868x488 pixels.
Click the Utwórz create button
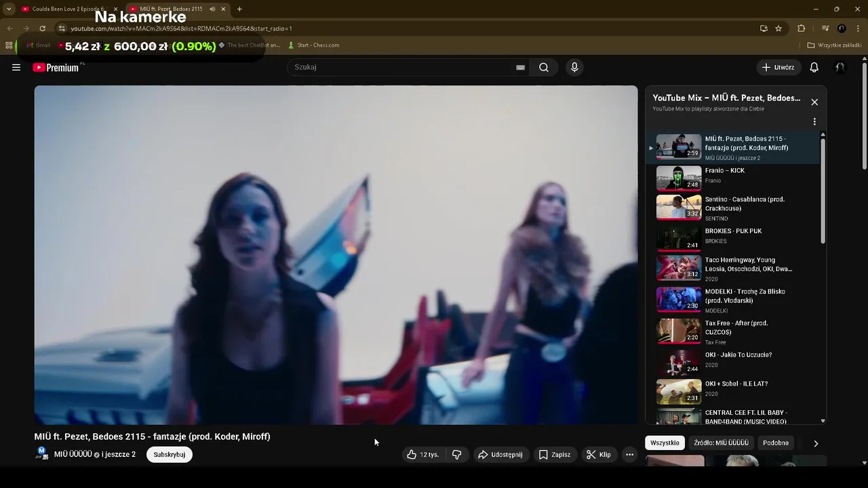778,67
